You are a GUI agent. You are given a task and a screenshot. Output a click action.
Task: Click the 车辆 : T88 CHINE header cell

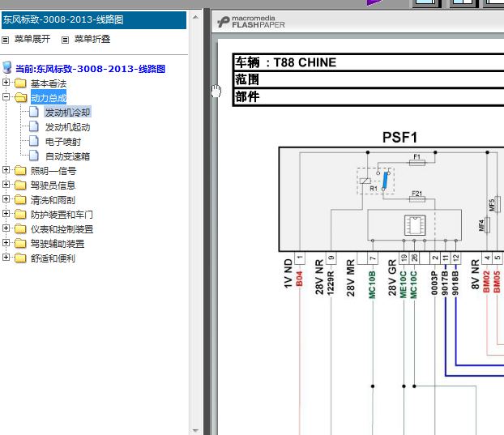(369, 62)
